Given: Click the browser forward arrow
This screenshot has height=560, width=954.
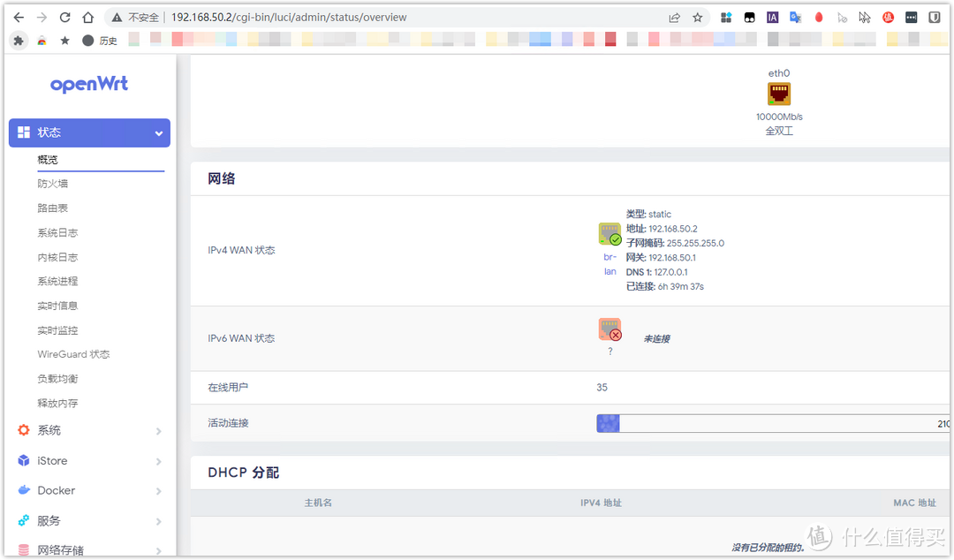Looking at the screenshot, I should click(42, 18).
